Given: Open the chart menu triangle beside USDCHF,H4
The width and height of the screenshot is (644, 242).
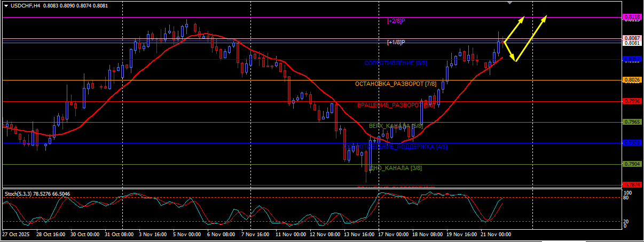Looking at the screenshot, I should 5,6.
